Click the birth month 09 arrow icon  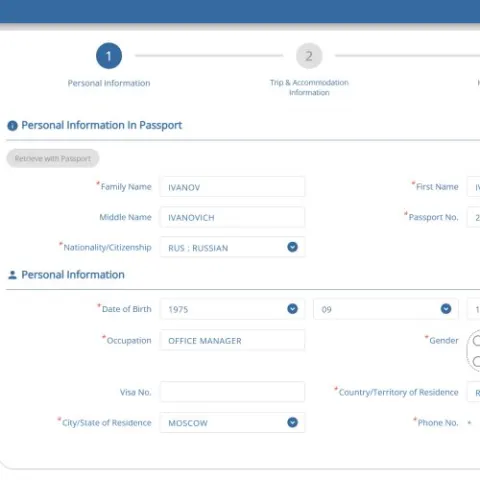coord(446,309)
